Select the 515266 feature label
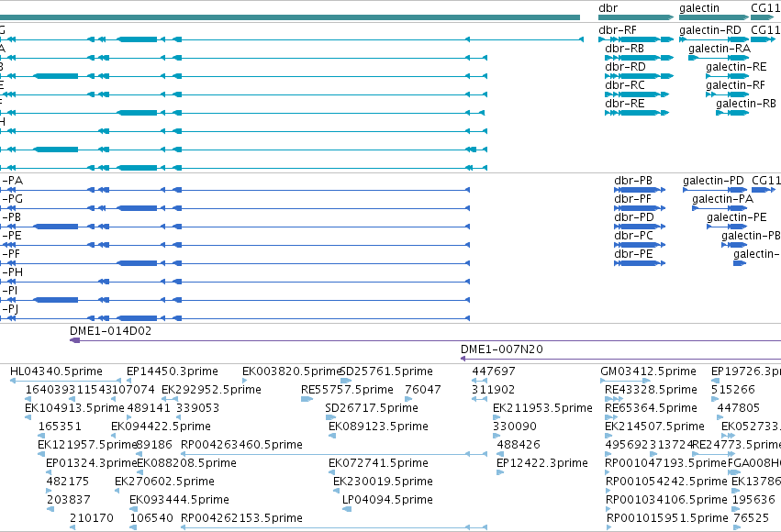781x532 pixels. (733, 390)
